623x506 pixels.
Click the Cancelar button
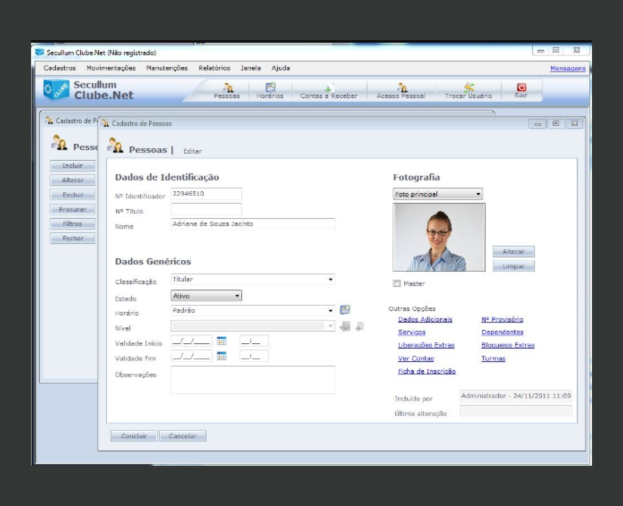tap(183, 436)
